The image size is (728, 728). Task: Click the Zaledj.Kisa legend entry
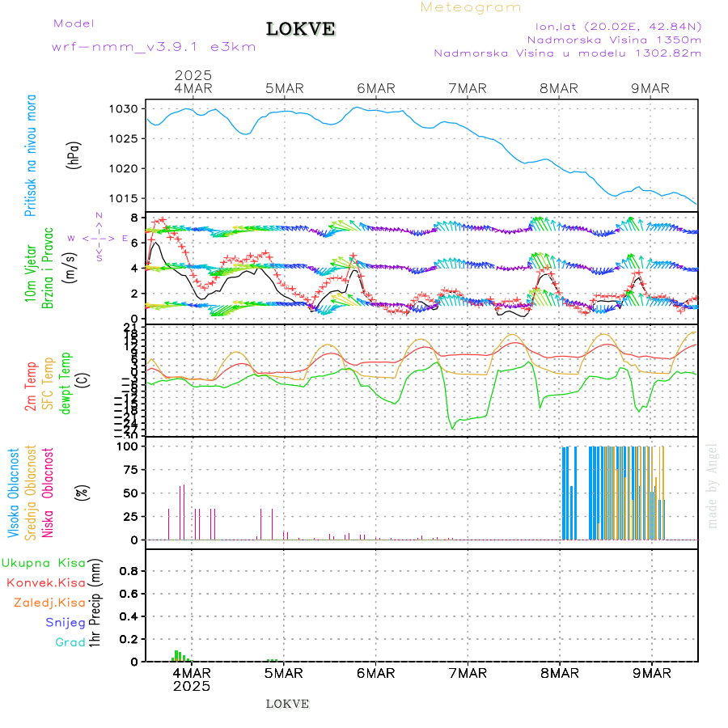click(x=49, y=603)
